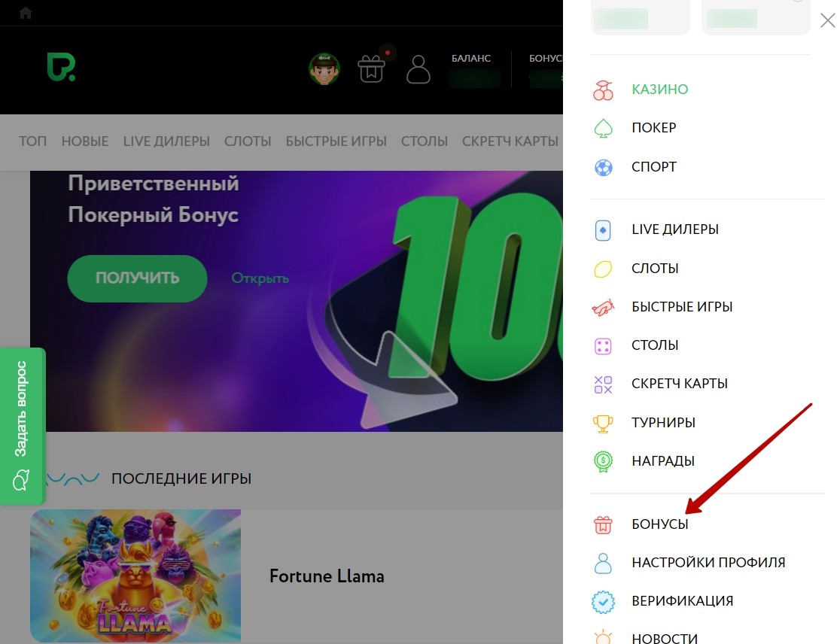Click the spade icon beside ПОКЕР
Viewport: 840px width, 644px height.
[x=603, y=127]
